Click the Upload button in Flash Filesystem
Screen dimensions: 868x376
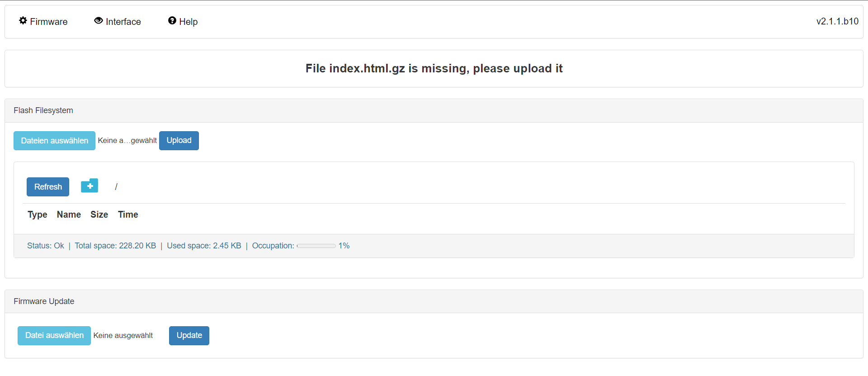point(179,140)
